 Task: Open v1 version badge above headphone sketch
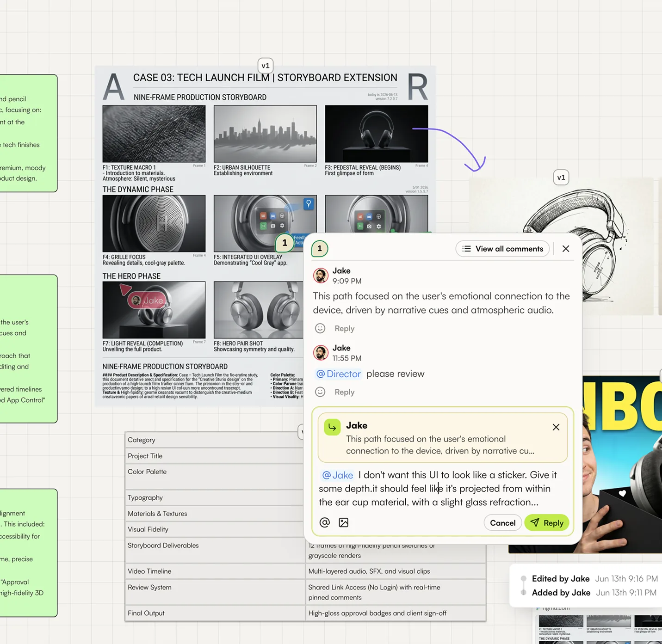point(561,178)
